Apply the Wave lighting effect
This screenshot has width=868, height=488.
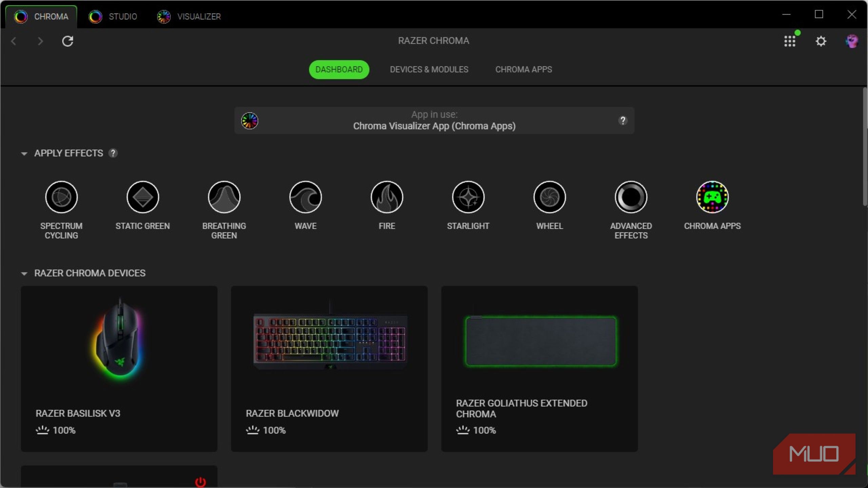pos(305,197)
